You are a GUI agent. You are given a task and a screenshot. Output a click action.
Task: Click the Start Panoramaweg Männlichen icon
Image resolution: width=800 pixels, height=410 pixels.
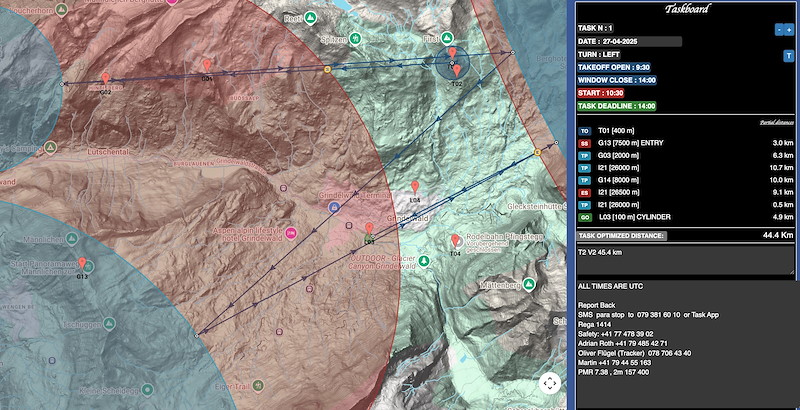coord(90,266)
